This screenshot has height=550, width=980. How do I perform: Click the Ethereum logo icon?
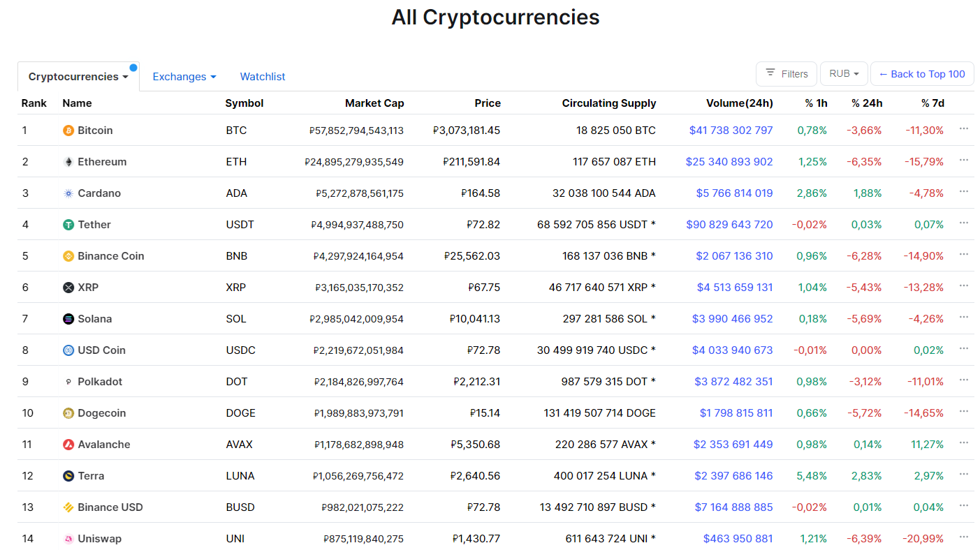click(x=68, y=162)
